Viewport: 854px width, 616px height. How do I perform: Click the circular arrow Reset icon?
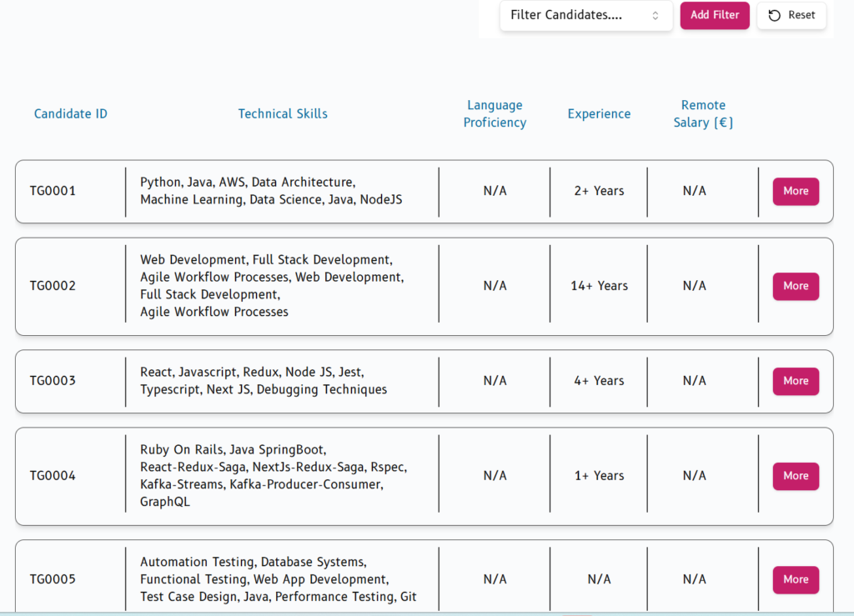point(774,15)
